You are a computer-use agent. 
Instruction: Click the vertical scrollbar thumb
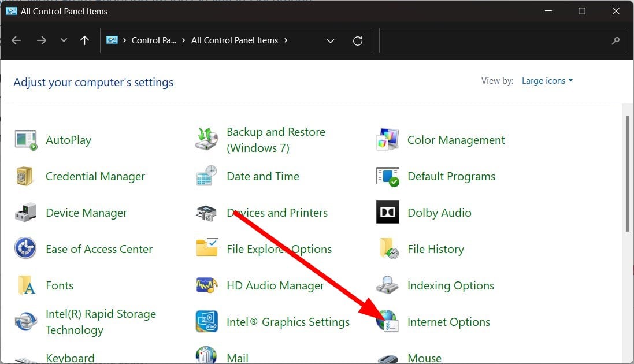coord(628,173)
